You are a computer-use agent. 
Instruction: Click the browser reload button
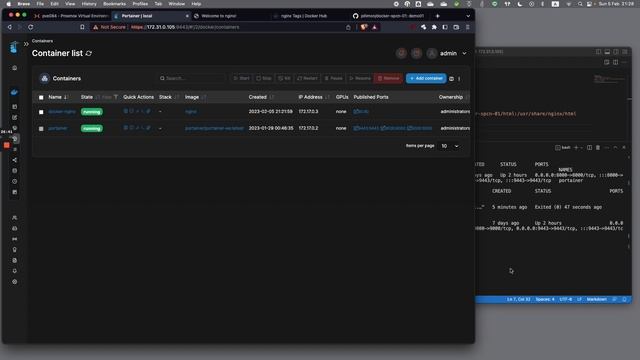[x=31, y=27]
